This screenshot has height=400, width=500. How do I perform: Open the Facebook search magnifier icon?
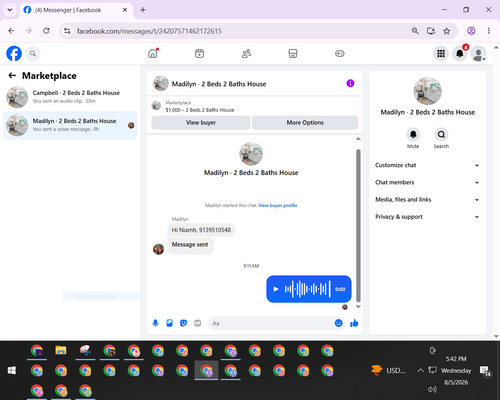(33, 53)
